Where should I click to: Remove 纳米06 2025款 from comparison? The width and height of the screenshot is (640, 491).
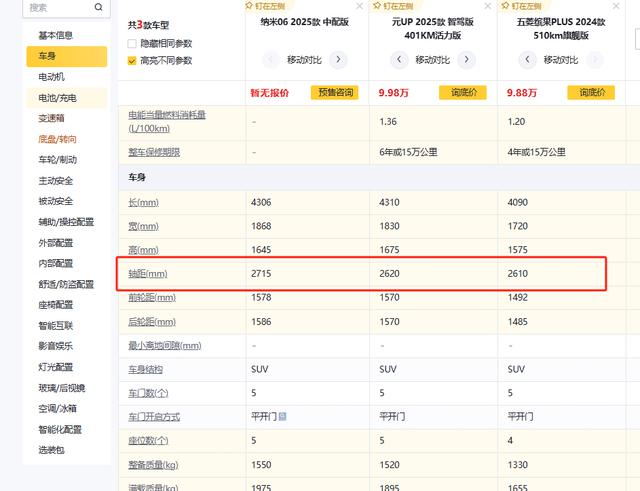pyautogui.click(x=360, y=6)
